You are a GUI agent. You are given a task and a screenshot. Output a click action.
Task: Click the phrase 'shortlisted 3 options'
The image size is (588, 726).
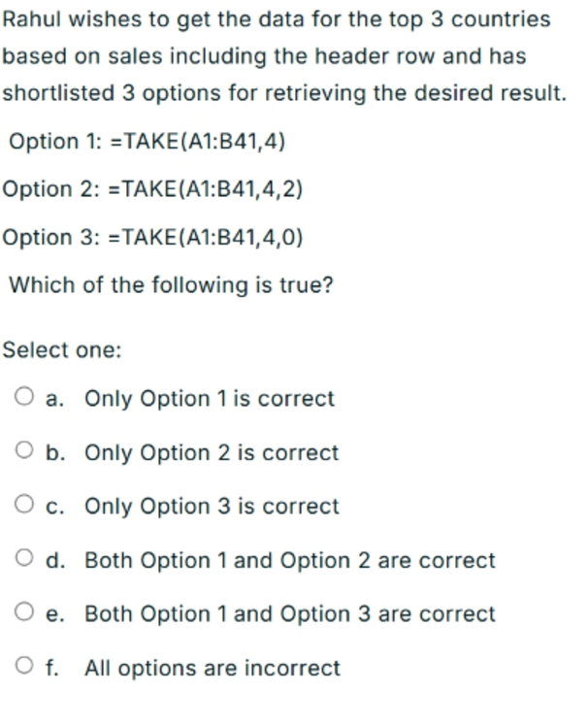112,93
